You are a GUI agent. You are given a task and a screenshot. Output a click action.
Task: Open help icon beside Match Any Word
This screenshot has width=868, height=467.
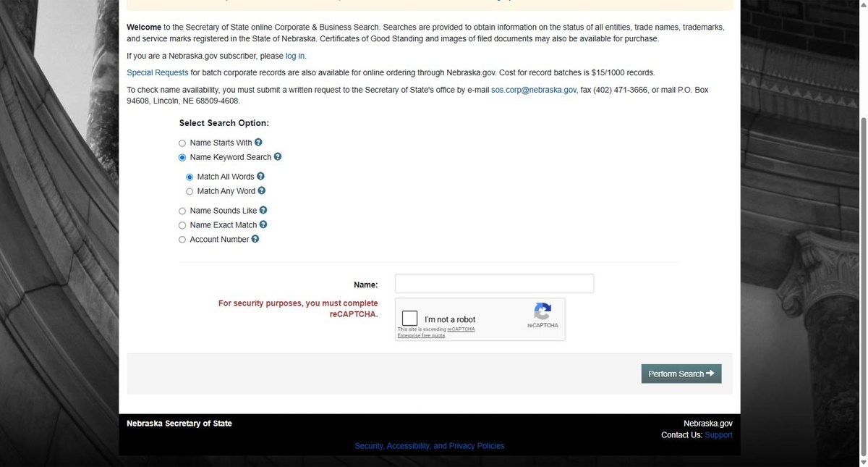[x=262, y=190]
